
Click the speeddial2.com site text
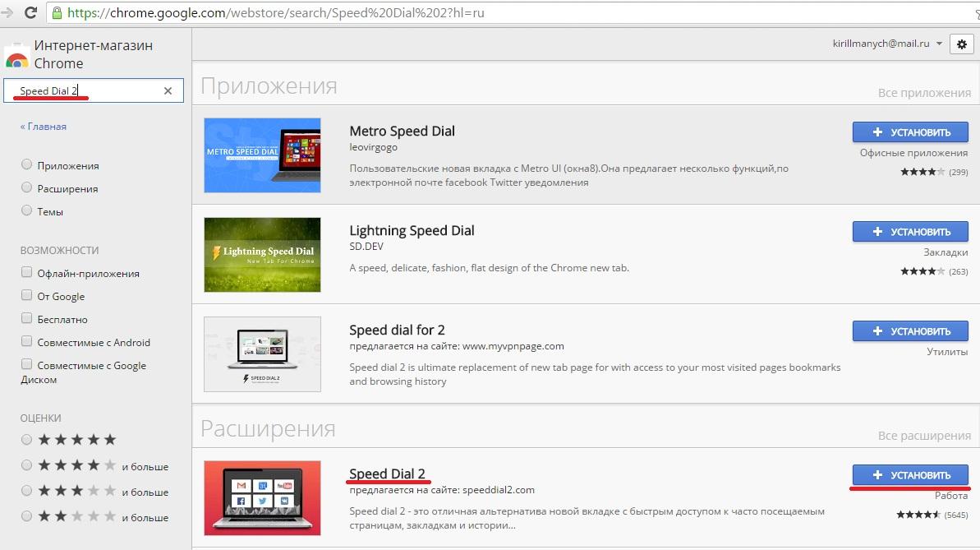click(499, 490)
